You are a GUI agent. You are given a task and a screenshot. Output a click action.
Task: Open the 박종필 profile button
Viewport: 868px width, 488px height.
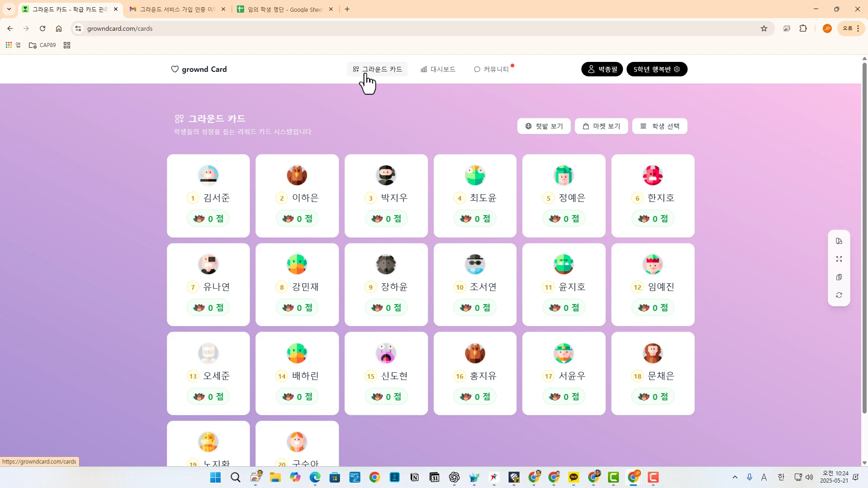pyautogui.click(x=602, y=69)
